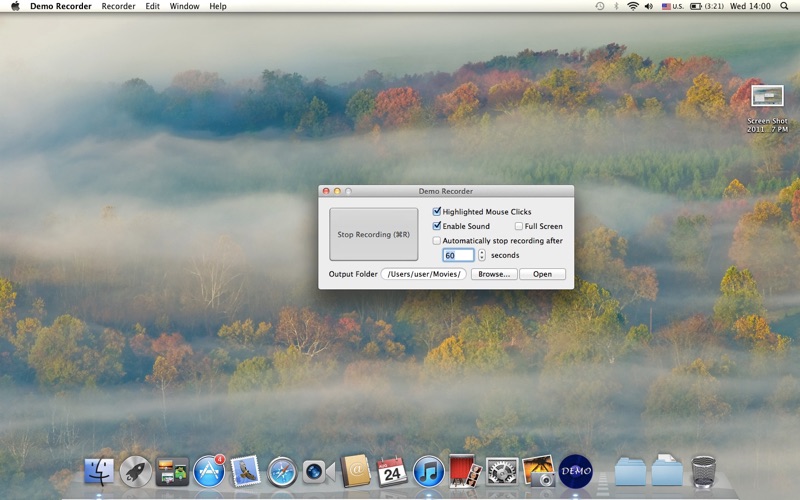The image size is (800, 500).
Task: Open the App Store dock icon
Action: pyautogui.click(x=209, y=470)
